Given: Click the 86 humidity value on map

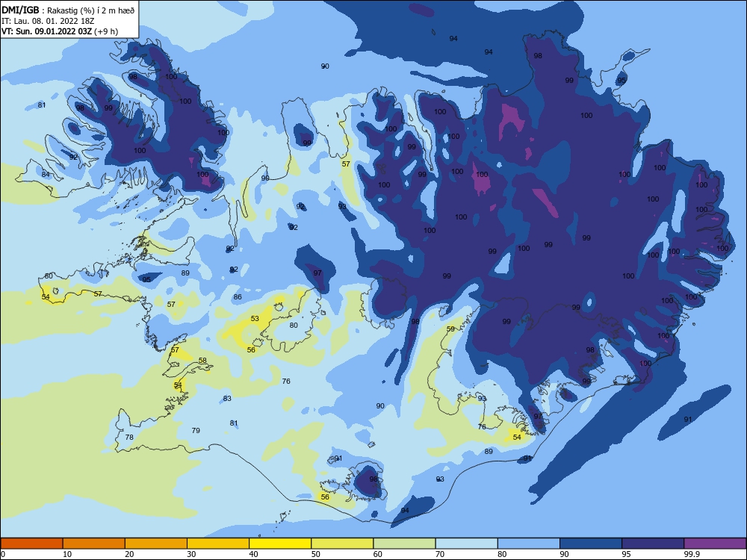Looking at the screenshot, I should [x=238, y=297].
